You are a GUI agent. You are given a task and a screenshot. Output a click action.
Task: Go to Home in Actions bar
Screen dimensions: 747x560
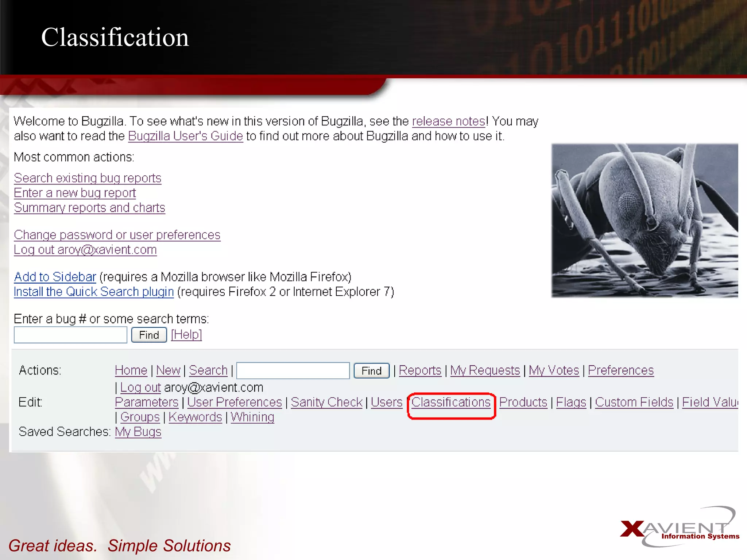131,370
